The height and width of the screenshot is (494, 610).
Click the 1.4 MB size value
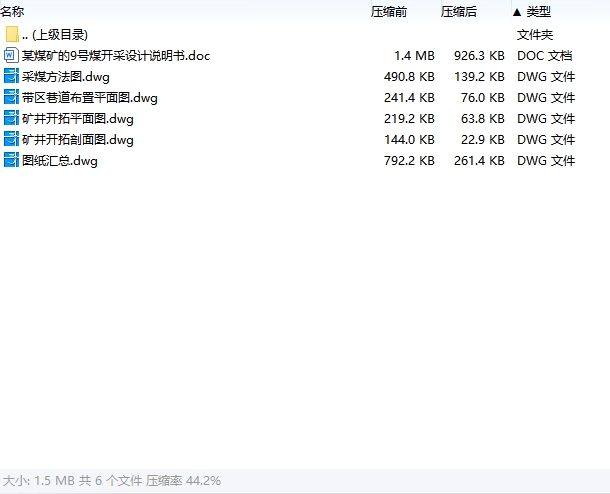tap(414, 56)
